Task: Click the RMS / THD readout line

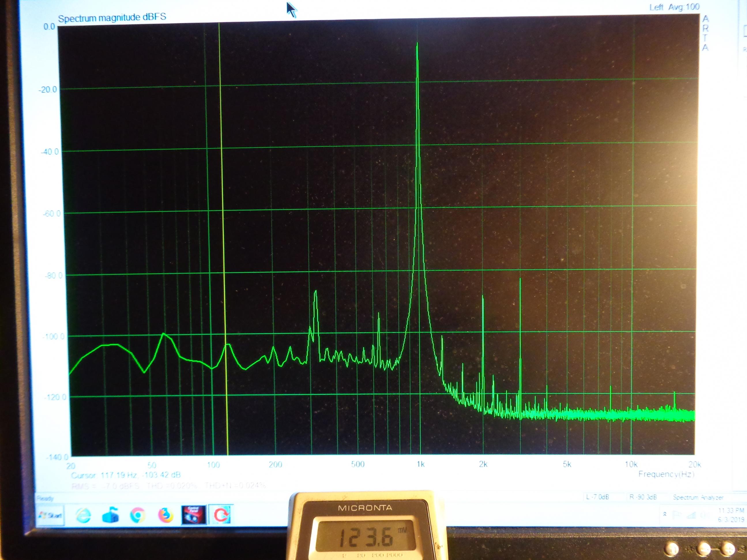Action: pos(168,486)
